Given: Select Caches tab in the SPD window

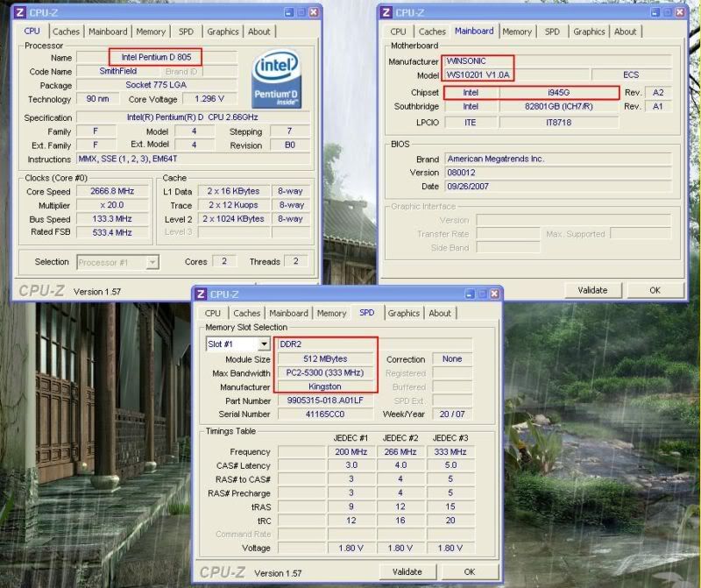Looking at the screenshot, I should [x=247, y=314].
